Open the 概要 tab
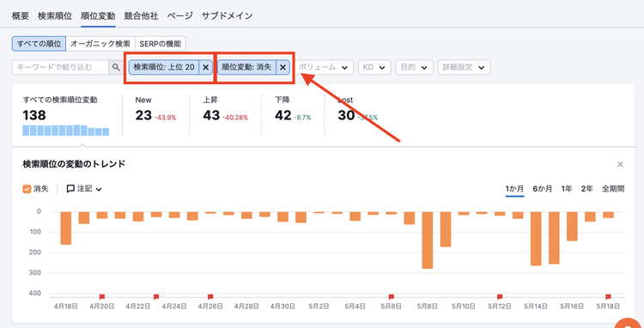Viewport: 644px width, 328px height. pos(21,16)
